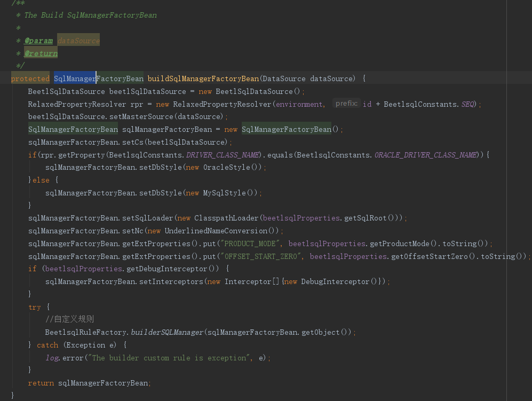
Task: Click the getProductMode method call
Action: click(x=400, y=243)
